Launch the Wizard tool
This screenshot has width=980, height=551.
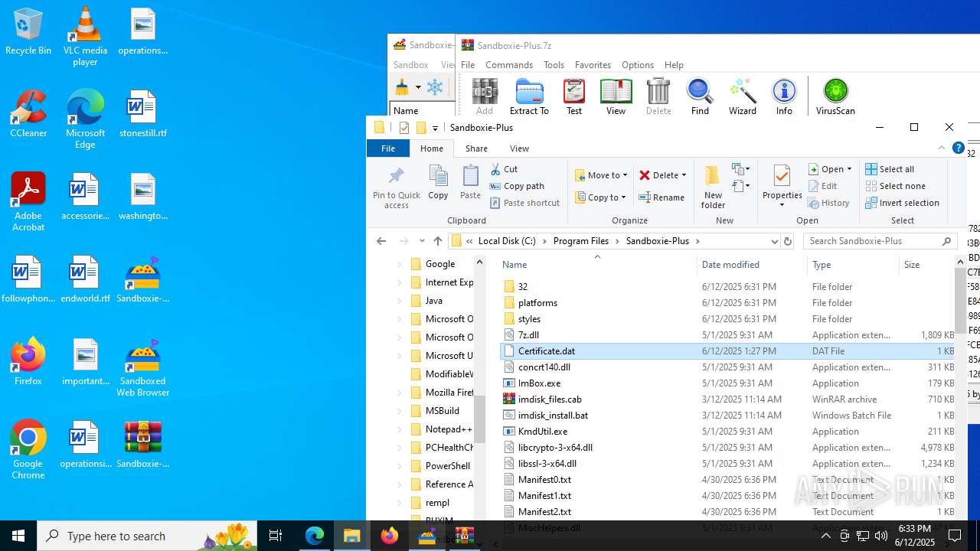coord(742,96)
